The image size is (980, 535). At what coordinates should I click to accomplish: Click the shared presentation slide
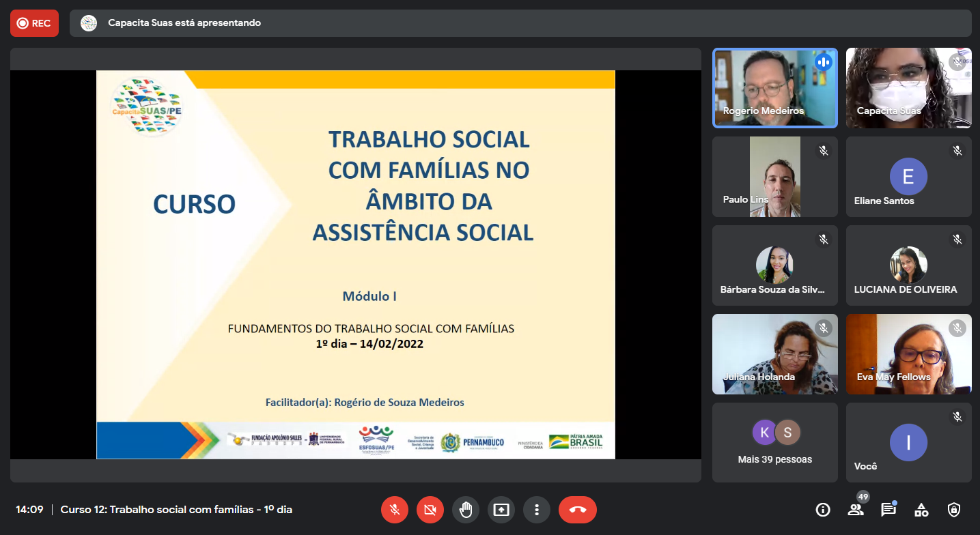[355, 265]
